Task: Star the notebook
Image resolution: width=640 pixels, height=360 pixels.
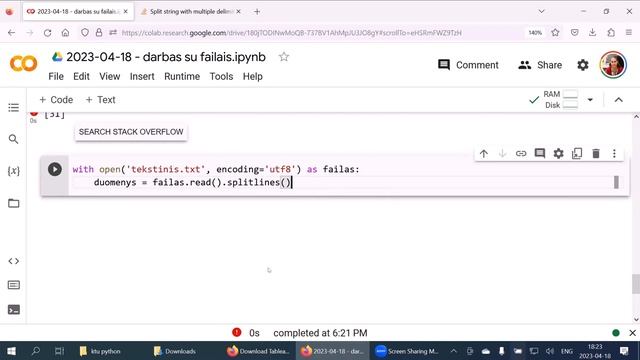Action: tap(284, 57)
